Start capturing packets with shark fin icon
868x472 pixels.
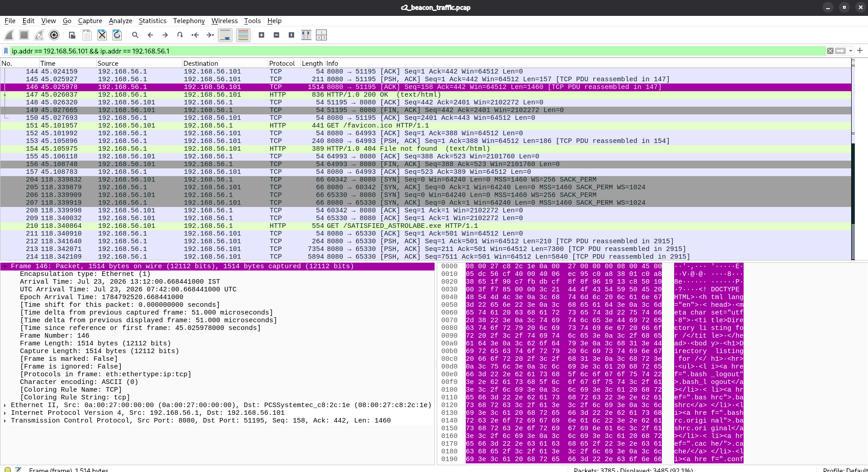9,35
